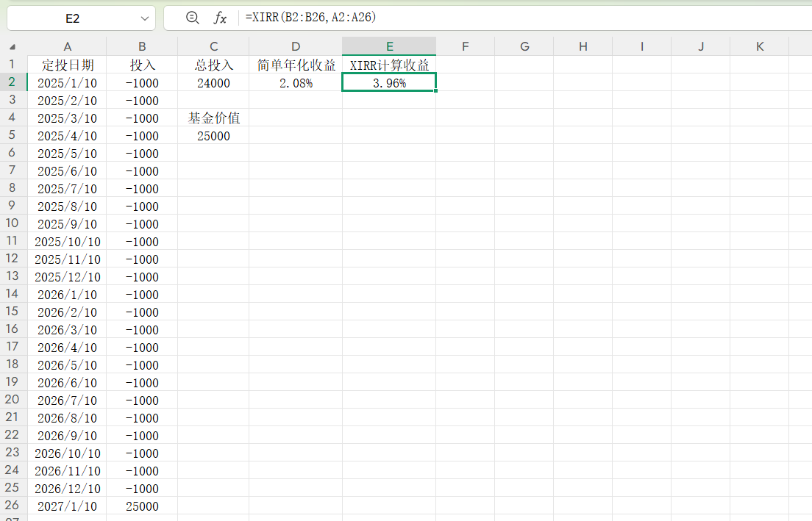This screenshot has width=812, height=521.
Task: Select cell A26 dated 2027/1/10
Action: click(67, 506)
